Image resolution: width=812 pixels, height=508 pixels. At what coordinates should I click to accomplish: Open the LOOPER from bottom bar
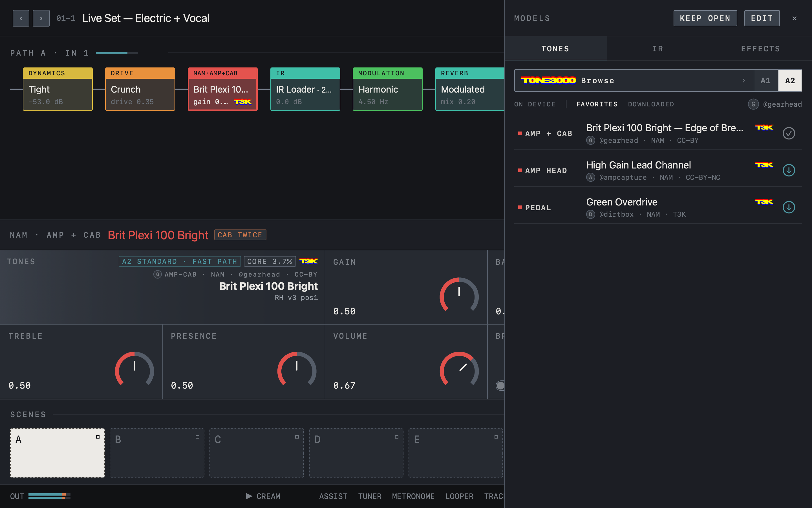click(x=459, y=496)
